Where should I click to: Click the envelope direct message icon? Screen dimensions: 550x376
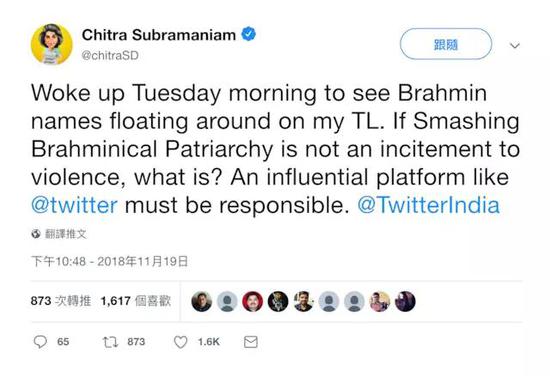click(250, 342)
